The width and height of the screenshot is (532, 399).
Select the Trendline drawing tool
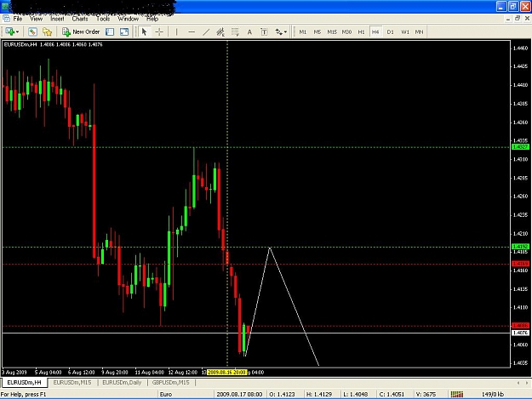click(x=206, y=31)
